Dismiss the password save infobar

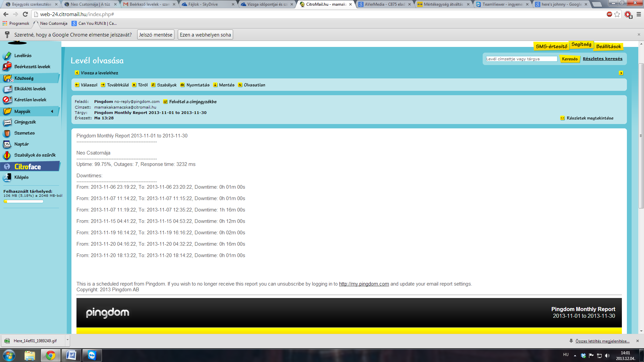click(639, 35)
